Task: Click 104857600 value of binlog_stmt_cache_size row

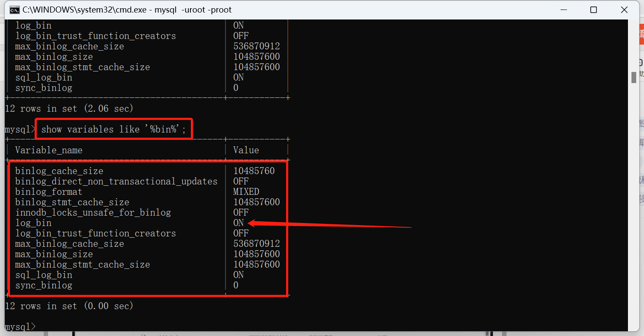Action: [256, 202]
